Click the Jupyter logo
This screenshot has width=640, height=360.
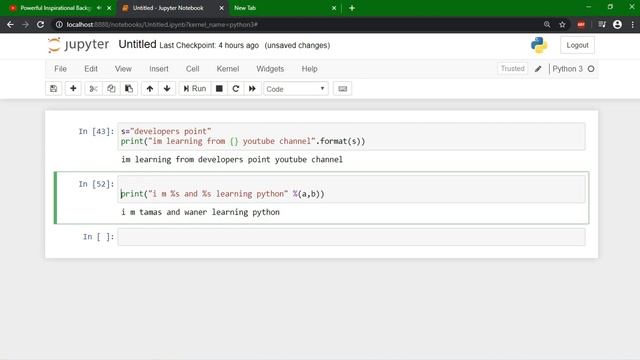pyautogui.click(x=78, y=44)
